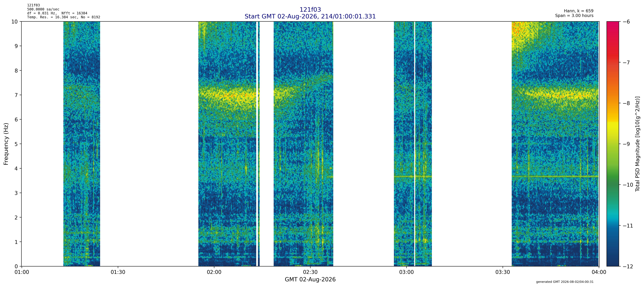Click the frequency axis tick label "4"

coord(16,168)
